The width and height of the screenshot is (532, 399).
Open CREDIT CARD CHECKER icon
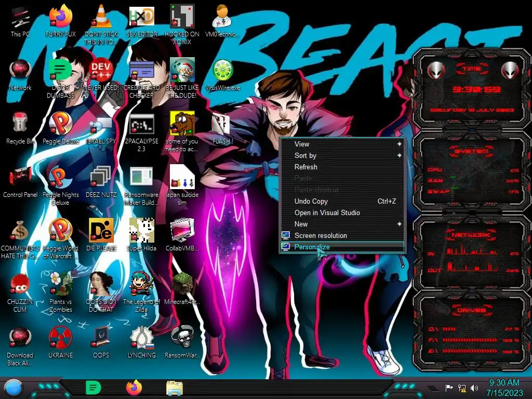click(142, 78)
